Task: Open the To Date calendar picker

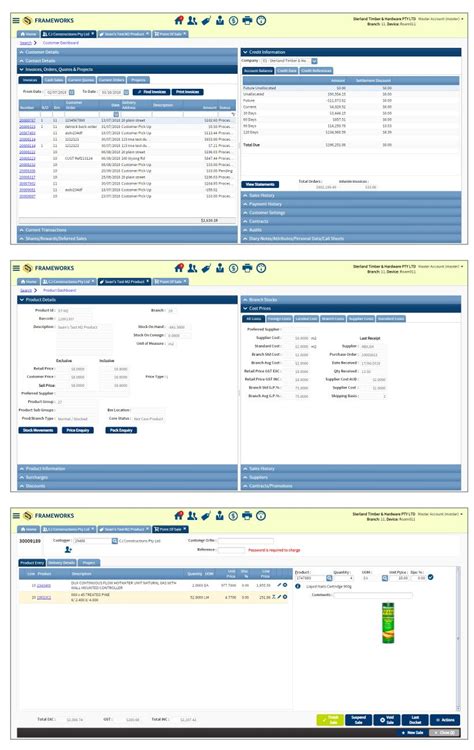Action: 126,92
